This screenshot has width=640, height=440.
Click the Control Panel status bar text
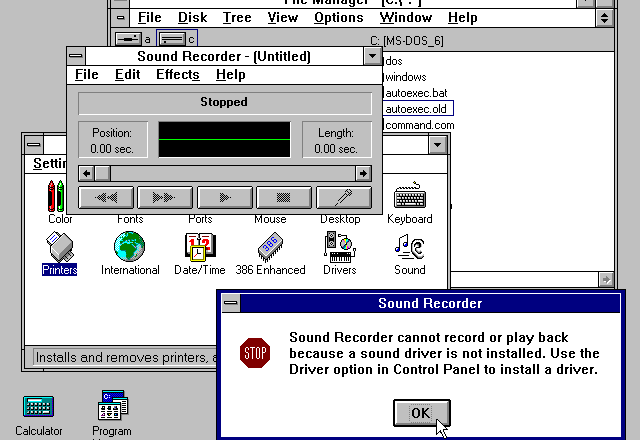127,358
